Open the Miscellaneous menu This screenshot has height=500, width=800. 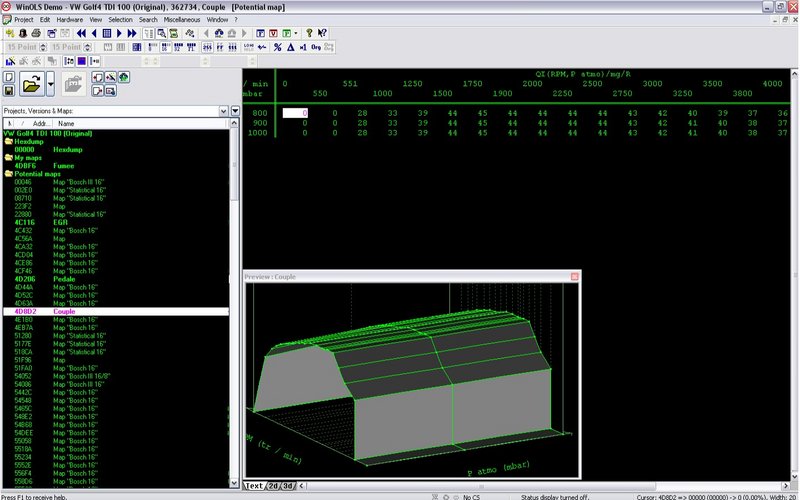[182, 19]
